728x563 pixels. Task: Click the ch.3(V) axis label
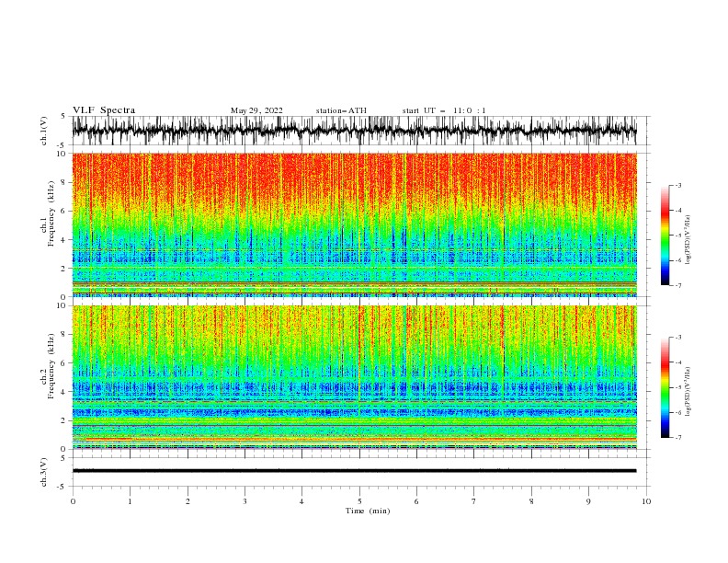pos(44,472)
